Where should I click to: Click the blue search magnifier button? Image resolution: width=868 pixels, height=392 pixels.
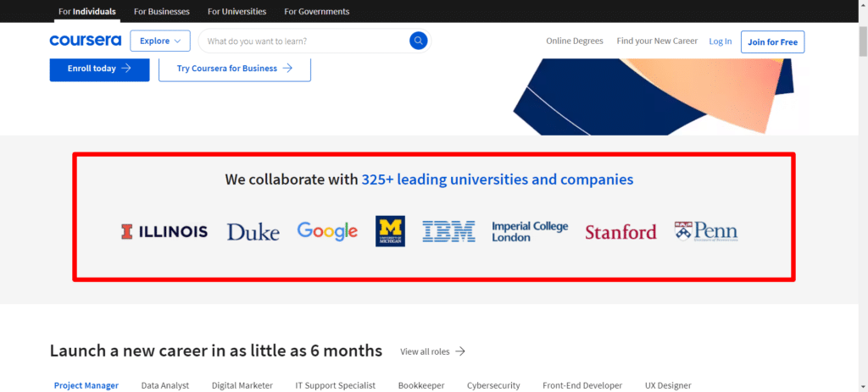point(419,41)
